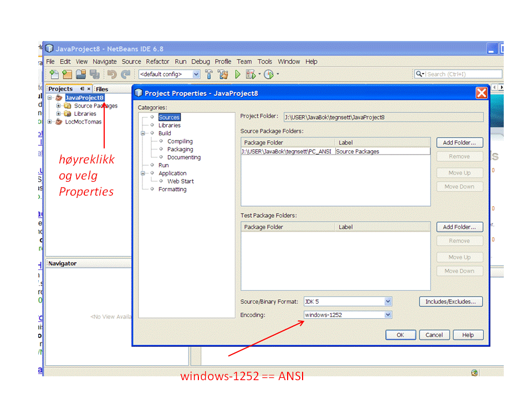The height and width of the screenshot is (399, 532).
Task: Click the Open Project toolbar icon
Action: (x=81, y=74)
